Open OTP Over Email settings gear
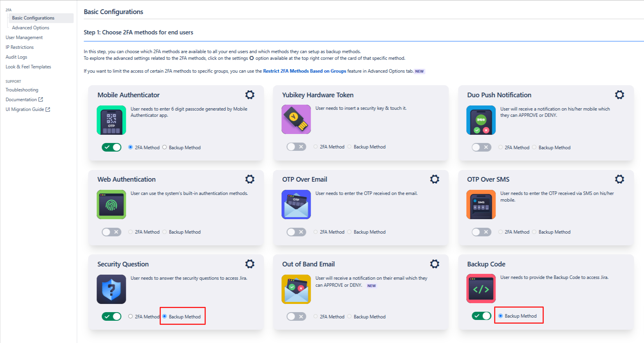Viewport: 644px width, 343px height. pyautogui.click(x=435, y=179)
